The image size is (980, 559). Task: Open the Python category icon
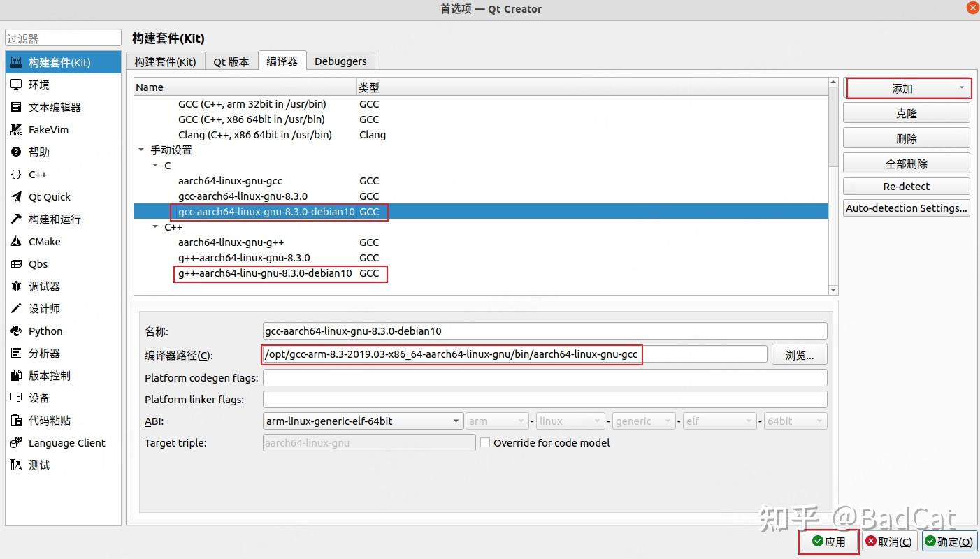tap(16, 331)
